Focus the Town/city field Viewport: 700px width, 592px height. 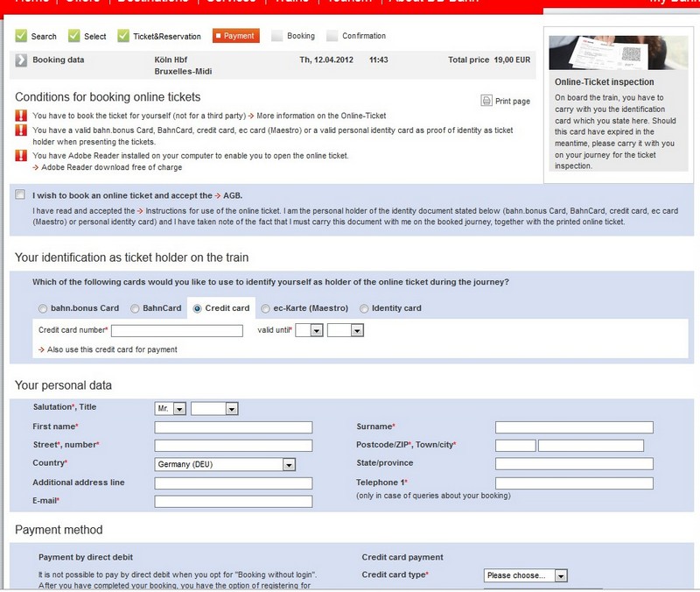click(591, 446)
